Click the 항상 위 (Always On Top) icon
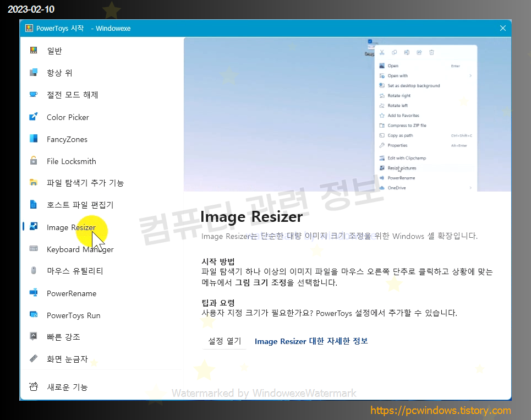The height and width of the screenshot is (420, 531). tap(33, 72)
